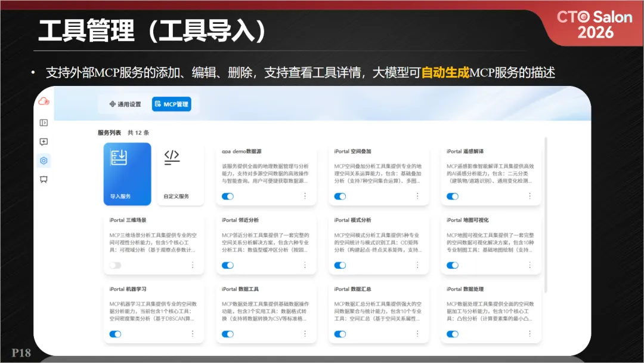Select the iPortal 地图可视化 card title
Image resolution: width=644 pixels, height=363 pixels.
coord(467,220)
